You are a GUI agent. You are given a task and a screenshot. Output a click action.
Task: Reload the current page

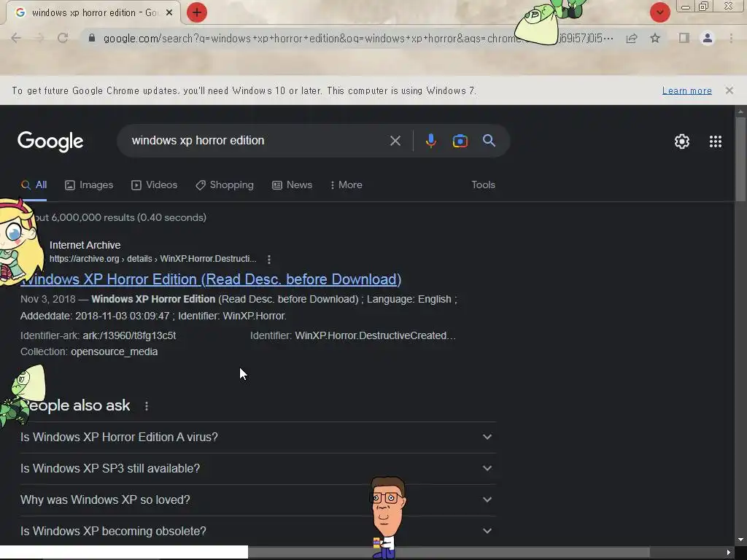pyautogui.click(x=63, y=38)
